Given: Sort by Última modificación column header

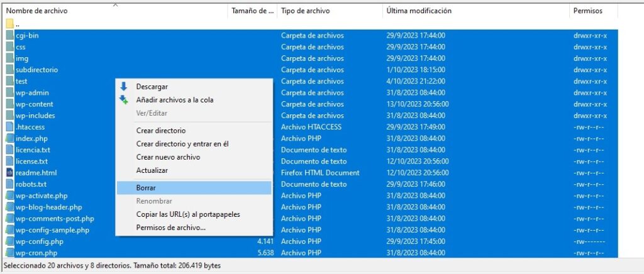Looking at the screenshot, I should pyautogui.click(x=477, y=11).
